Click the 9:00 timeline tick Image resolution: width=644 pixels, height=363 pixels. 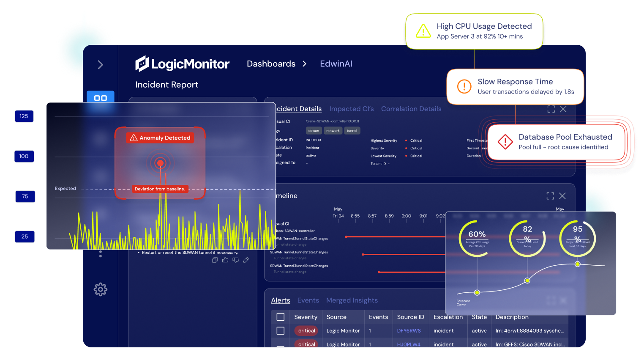click(406, 216)
